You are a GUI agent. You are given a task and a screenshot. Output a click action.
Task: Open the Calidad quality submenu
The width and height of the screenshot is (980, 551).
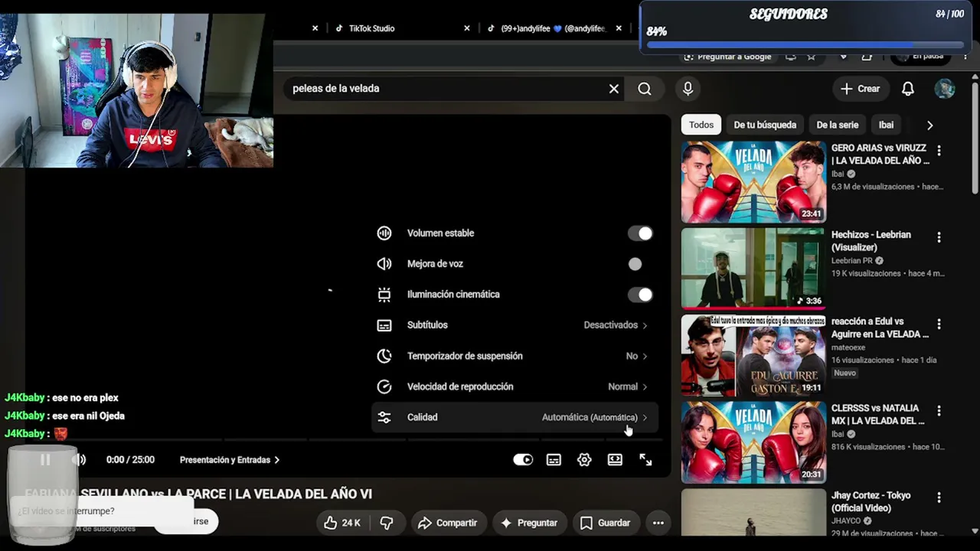tap(514, 417)
